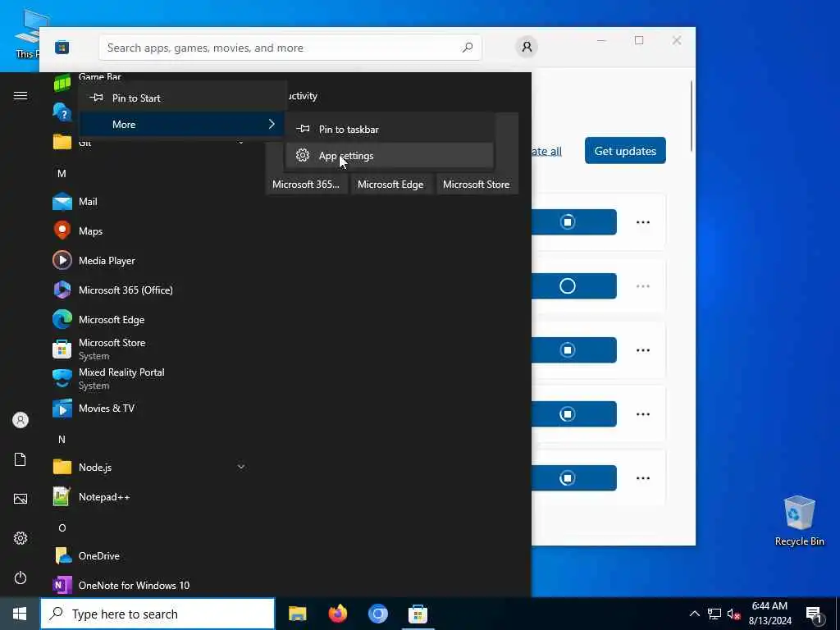840x630 pixels.
Task: Click the Store window scrollbar
Action: pyautogui.click(x=691, y=115)
